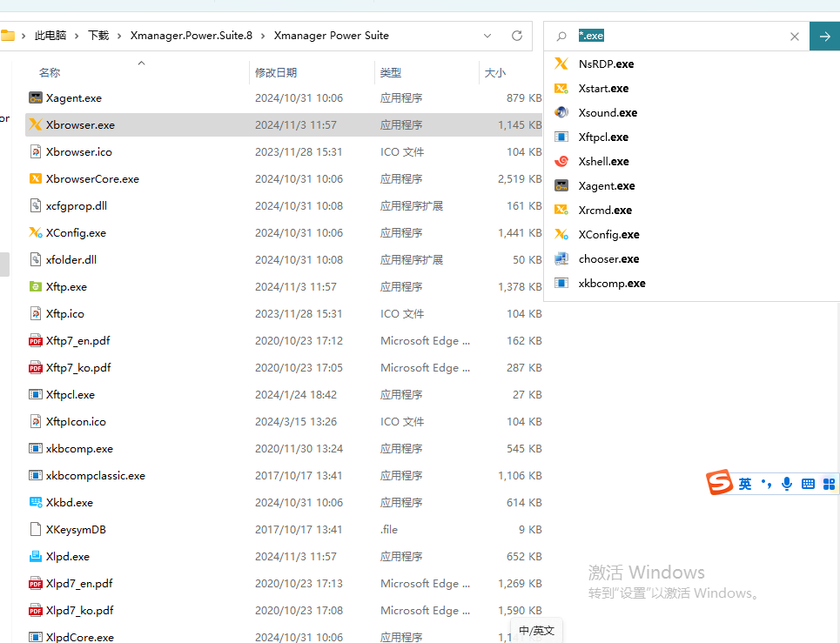Click the Xbrowser.ico file icon

point(36,152)
